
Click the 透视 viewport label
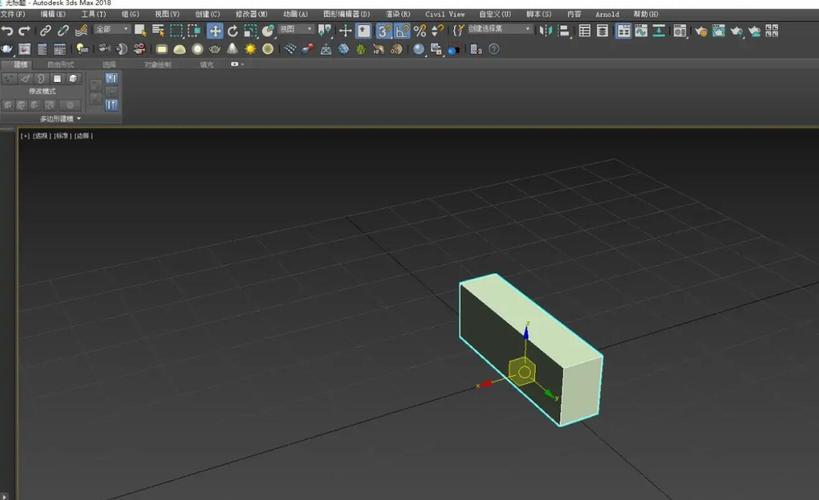click(x=41, y=136)
